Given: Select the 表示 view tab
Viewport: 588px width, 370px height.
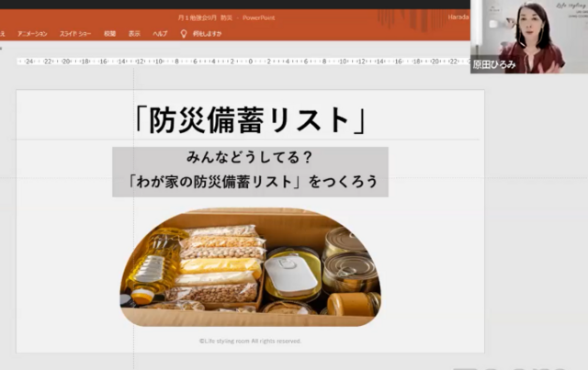Looking at the screenshot, I should [x=134, y=34].
